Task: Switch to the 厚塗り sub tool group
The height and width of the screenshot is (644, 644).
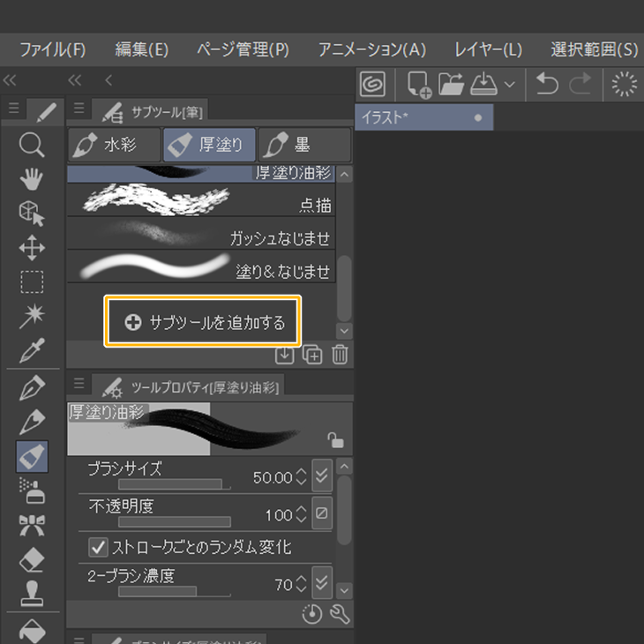Action: [x=209, y=145]
